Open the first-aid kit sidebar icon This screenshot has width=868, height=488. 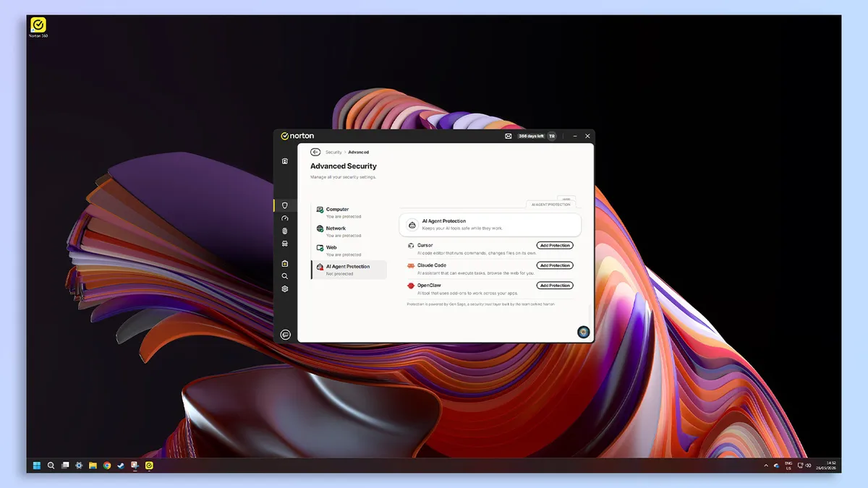[x=285, y=263]
